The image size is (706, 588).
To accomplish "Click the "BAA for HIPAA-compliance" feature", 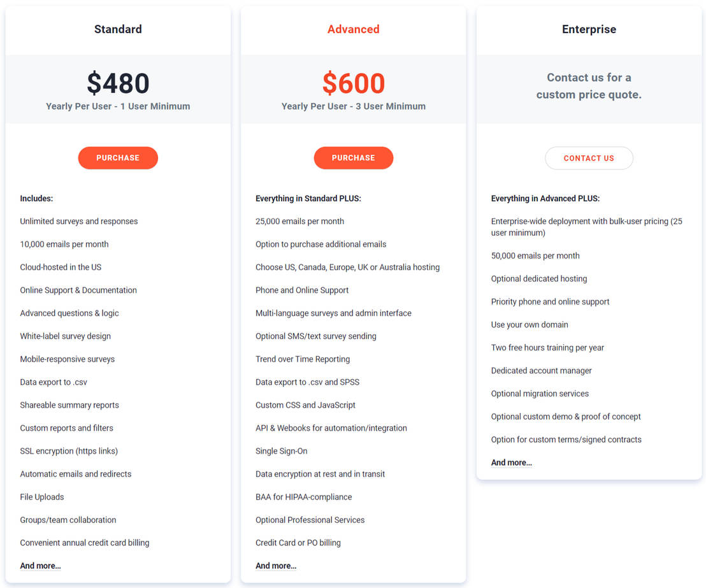I will tap(303, 497).
